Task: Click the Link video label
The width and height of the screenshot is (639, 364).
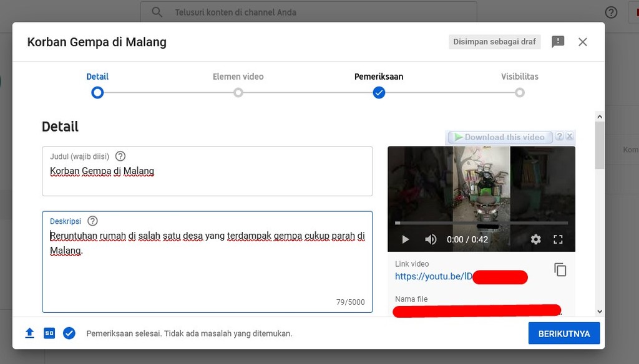Action: (x=412, y=264)
